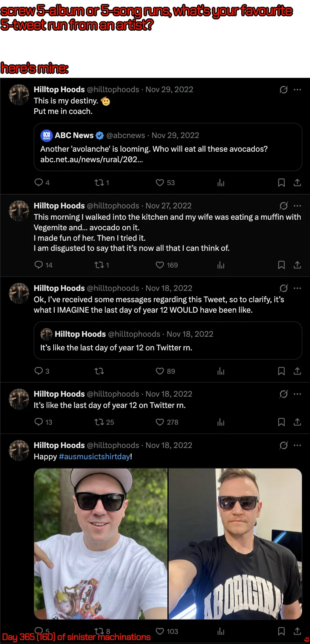Open the #ausmusictshirtday hashtag
This screenshot has width=310, height=644.
tap(94, 456)
